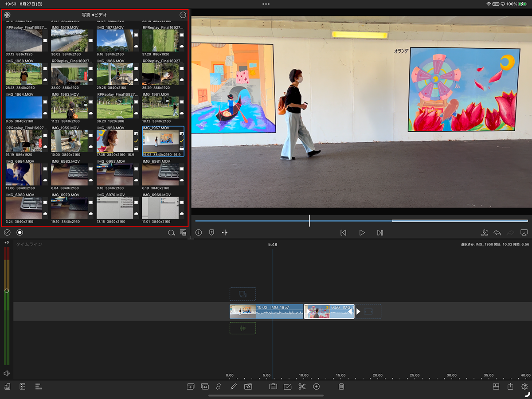Open the clip info icon under library
532x399 pixels.
tap(199, 232)
